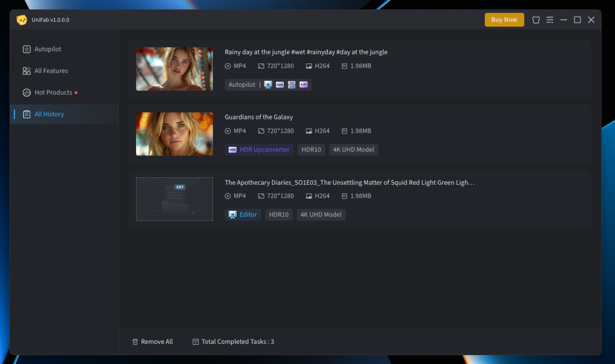The height and width of the screenshot is (364, 615).
Task: Click the MP4 format icon in the Guardians row
Action: click(227, 131)
